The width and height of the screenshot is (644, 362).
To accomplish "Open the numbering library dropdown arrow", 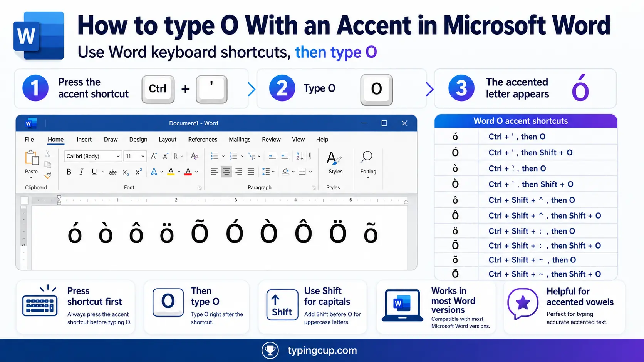I will coord(242,157).
